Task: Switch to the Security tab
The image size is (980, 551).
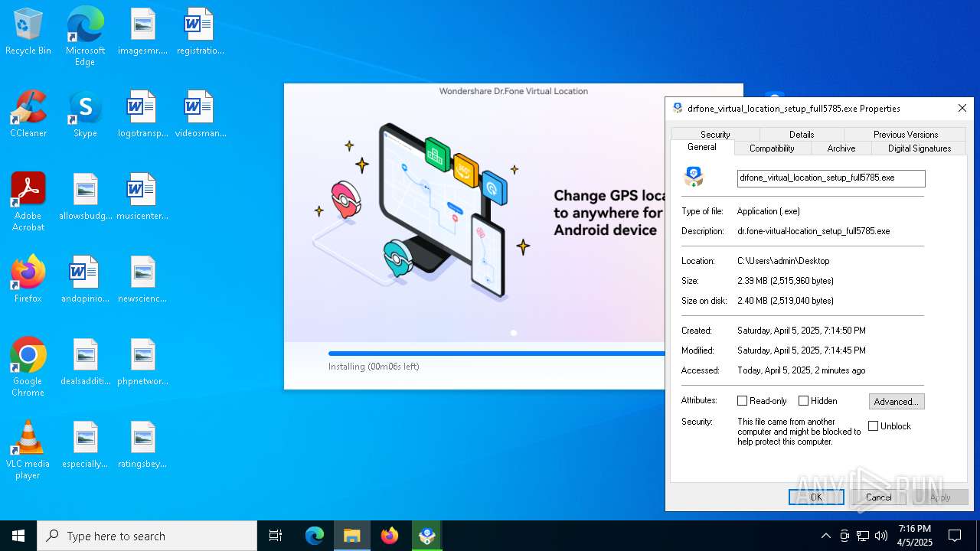Action: click(x=715, y=134)
